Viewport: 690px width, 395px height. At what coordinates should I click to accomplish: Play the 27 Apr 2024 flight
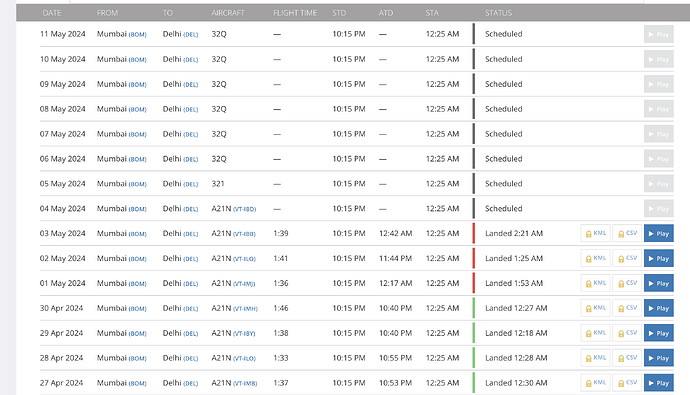click(658, 383)
